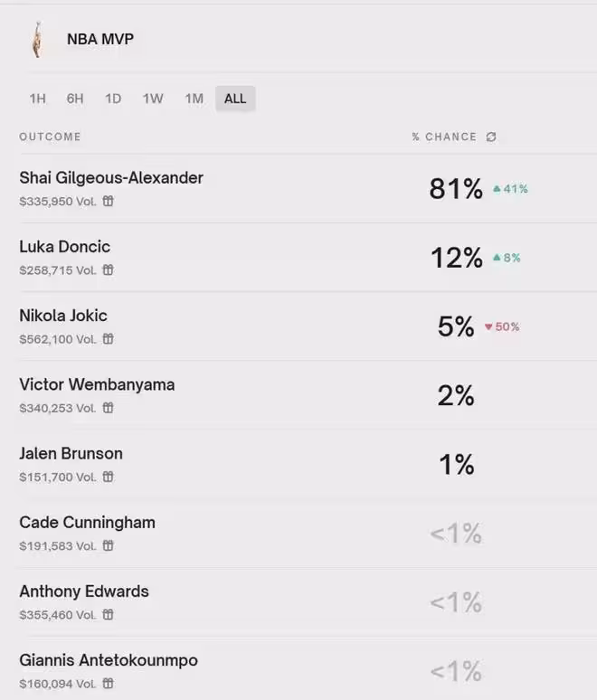Select the 1D time range tab
Viewport: 597px width, 700px height.
click(113, 99)
